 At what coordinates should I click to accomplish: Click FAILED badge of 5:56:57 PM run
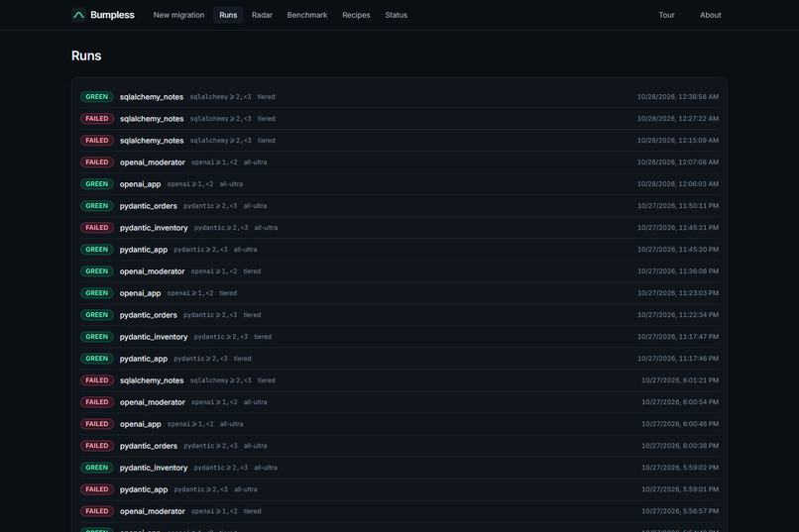[x=97, y=511]
